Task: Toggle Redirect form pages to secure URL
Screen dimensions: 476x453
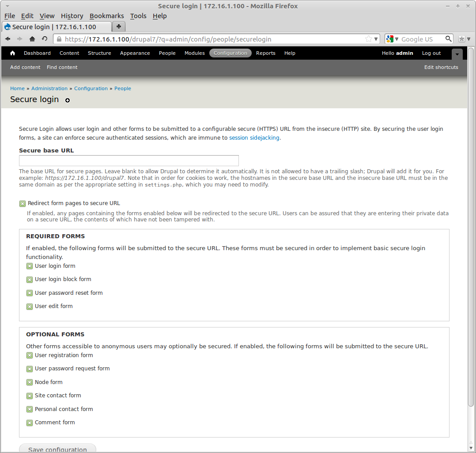Action: (x=23, y=204)
